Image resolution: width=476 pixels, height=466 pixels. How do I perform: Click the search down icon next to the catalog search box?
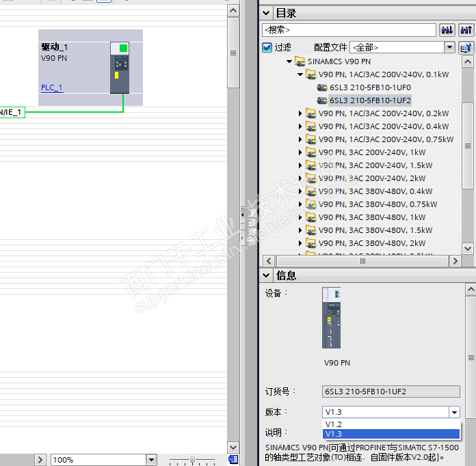[447, 30]
